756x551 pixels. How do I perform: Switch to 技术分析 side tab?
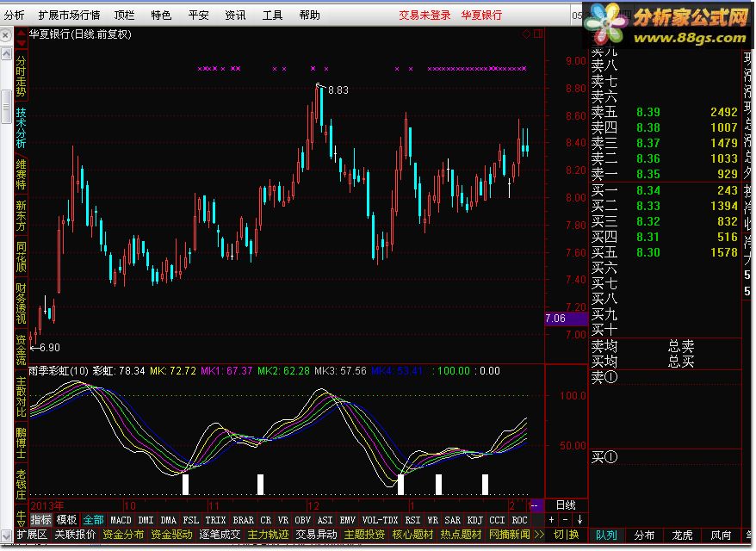pos(21,127)
